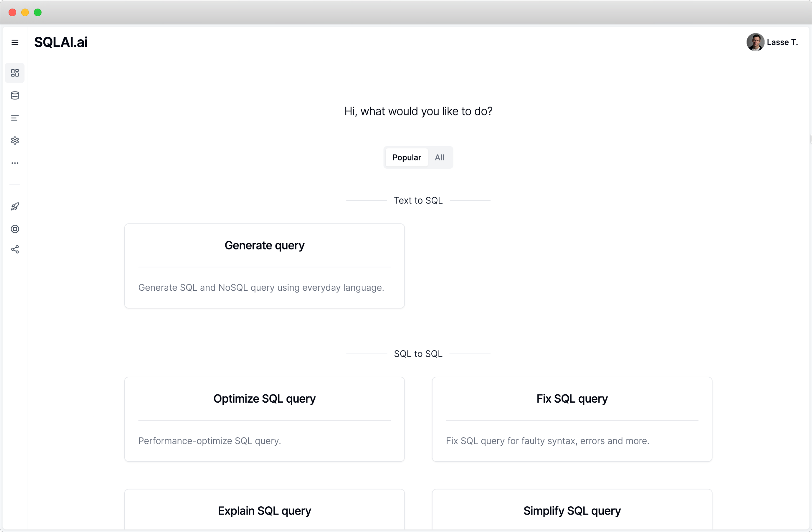
Task: Click the SQLAI.ai logo
Action: [x=61, y=42]
